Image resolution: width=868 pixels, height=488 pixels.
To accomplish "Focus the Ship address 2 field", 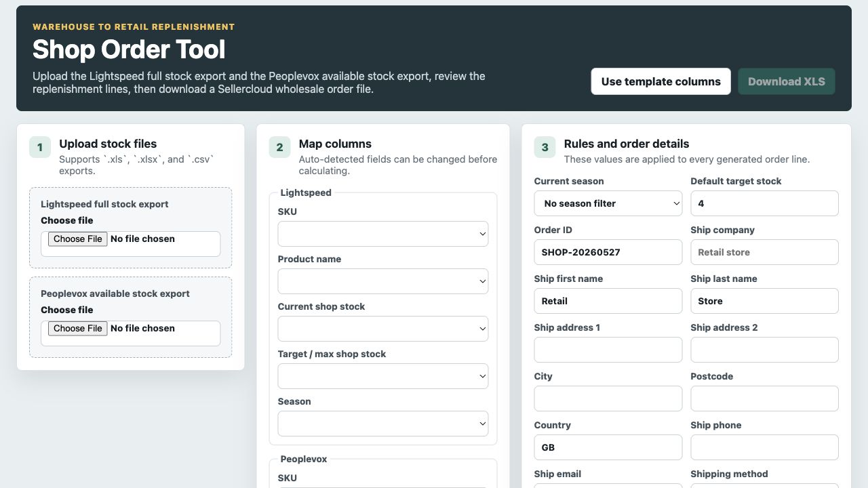I will pos(764,350).
